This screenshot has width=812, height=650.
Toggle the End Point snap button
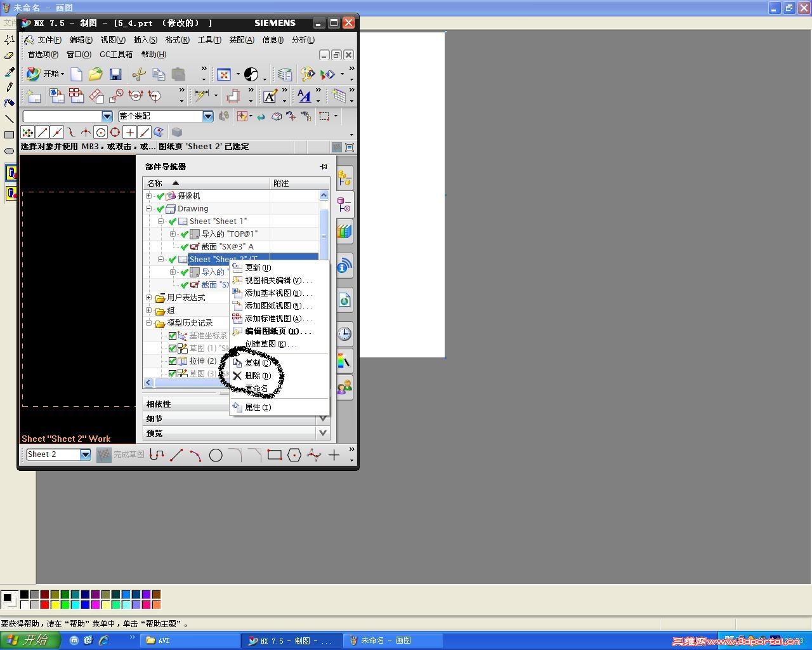[43, 132]
